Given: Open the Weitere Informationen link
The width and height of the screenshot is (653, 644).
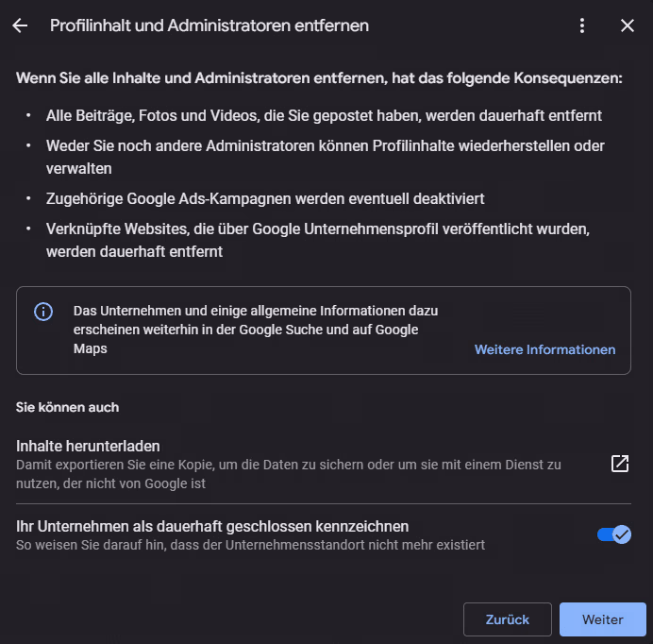Looking at the screenshot, I should [x=544, y=349].
